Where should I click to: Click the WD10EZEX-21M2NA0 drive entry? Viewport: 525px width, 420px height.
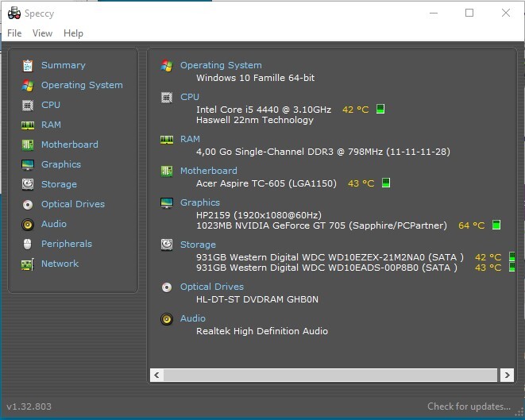(330, 257)
